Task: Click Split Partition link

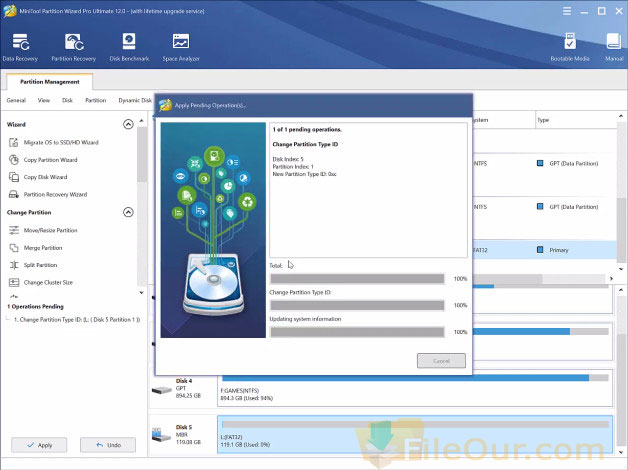Action: pyautogui.click(x=40, y=265)
